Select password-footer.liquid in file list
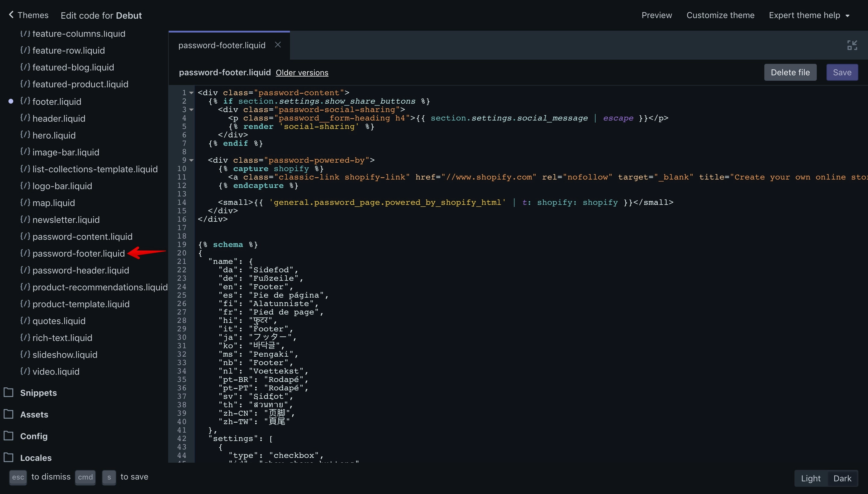Image resolution: width=868 pixels, height=494 pixels. [x=79, y=253]
